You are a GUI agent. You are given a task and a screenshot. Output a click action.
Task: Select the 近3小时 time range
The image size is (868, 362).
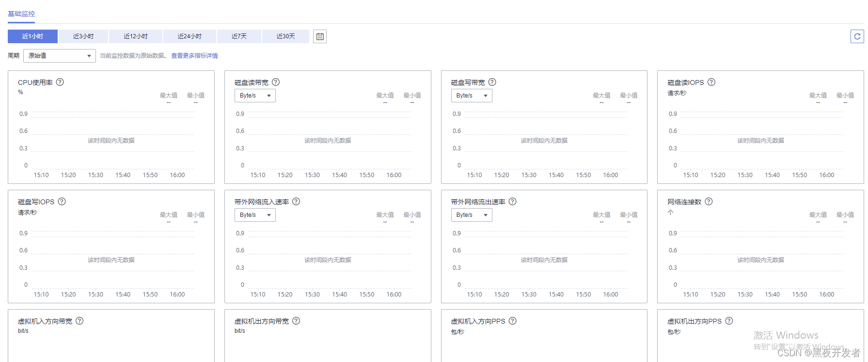(83, 36)
